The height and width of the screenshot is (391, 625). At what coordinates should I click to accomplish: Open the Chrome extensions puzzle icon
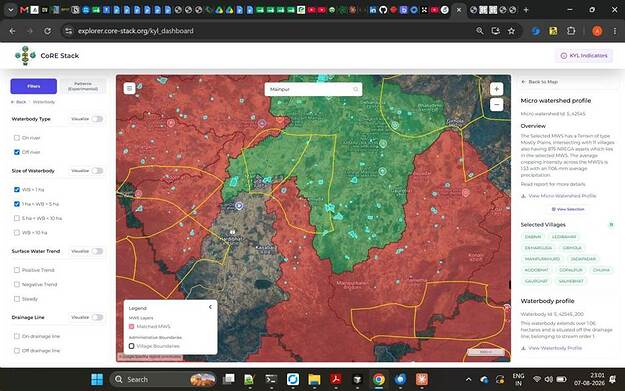pos(571,31)
